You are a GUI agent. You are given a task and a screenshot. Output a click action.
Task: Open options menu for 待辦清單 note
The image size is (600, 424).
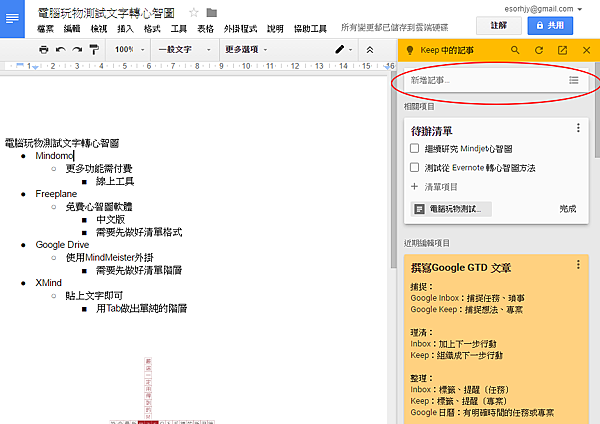point(578,128)
